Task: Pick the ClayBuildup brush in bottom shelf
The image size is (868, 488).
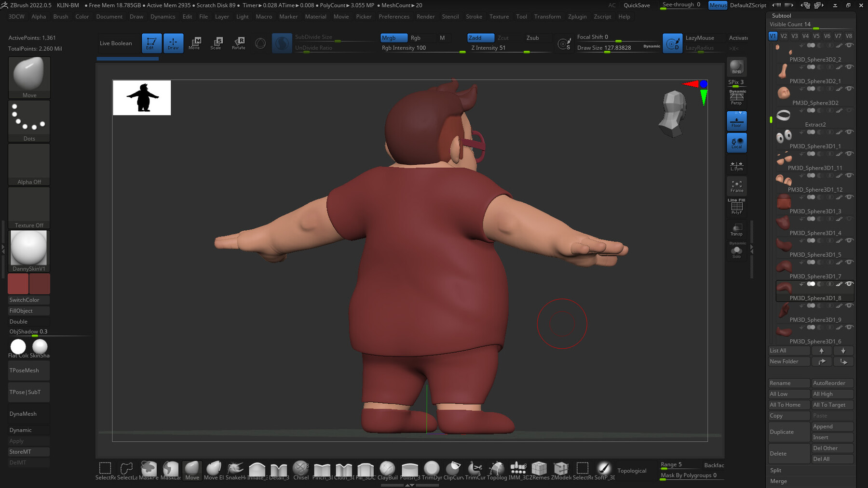Action: pos(387,470)
